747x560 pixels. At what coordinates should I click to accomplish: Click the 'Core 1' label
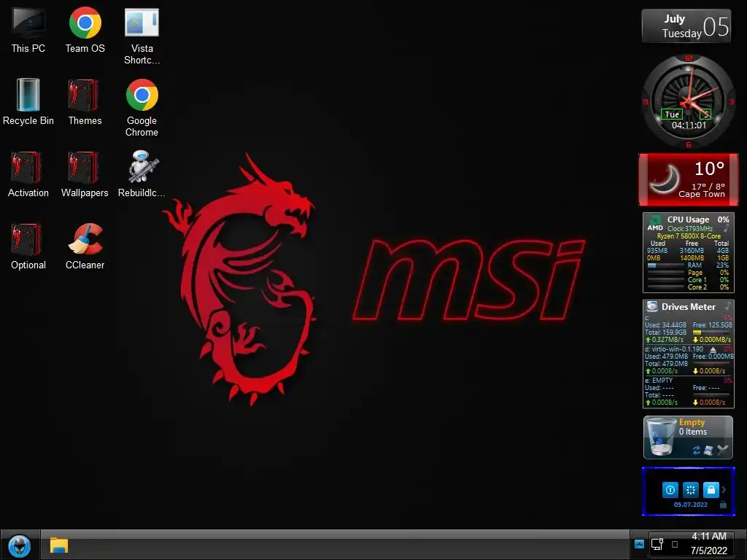[697, 279]
